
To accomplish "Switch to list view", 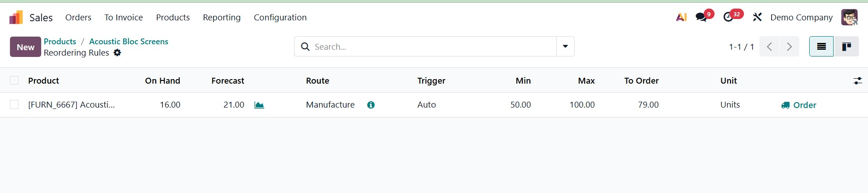I will pyautogui.click(x=821, y=47).
